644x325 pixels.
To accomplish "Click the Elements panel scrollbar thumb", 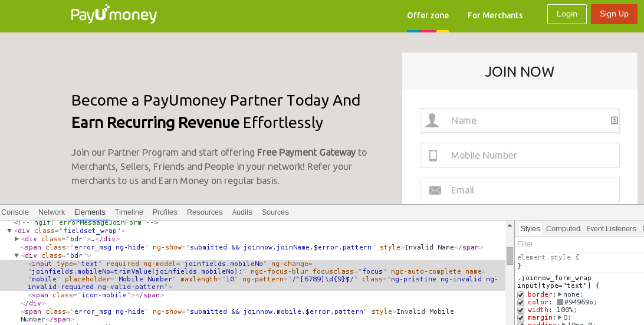I will click(510, 255).
